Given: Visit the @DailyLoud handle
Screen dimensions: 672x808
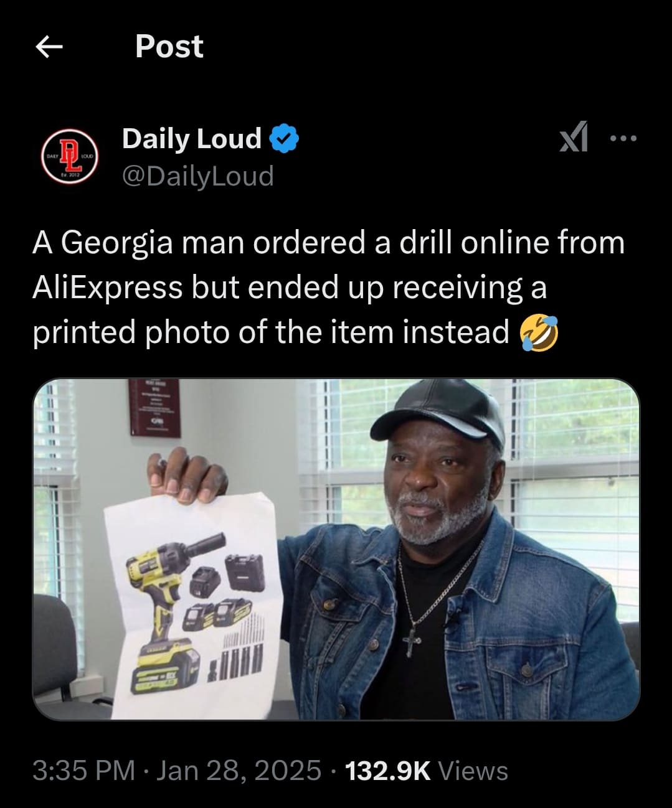Looking at the screenshot, I should coord(198,176).
